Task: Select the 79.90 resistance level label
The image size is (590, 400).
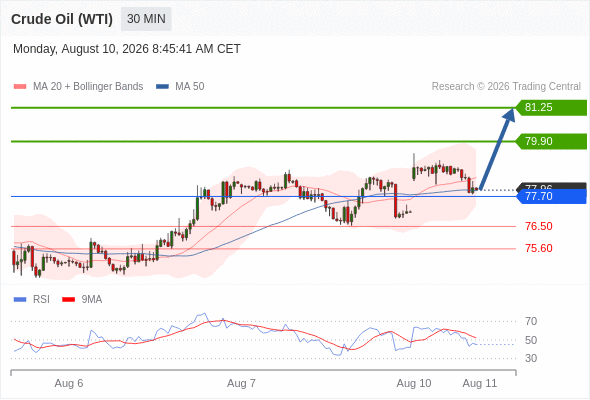Action: (551, 141)
